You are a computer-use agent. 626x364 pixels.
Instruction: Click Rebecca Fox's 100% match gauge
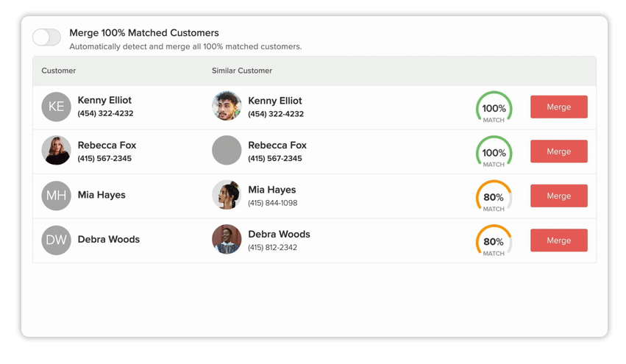494,153
